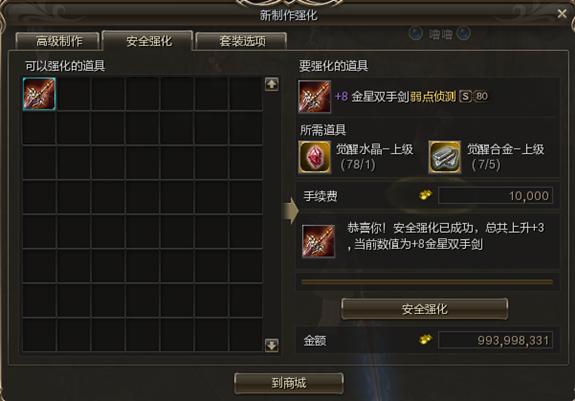
Task: Click the scroll down arrow of item list
Action: [272, 345]
